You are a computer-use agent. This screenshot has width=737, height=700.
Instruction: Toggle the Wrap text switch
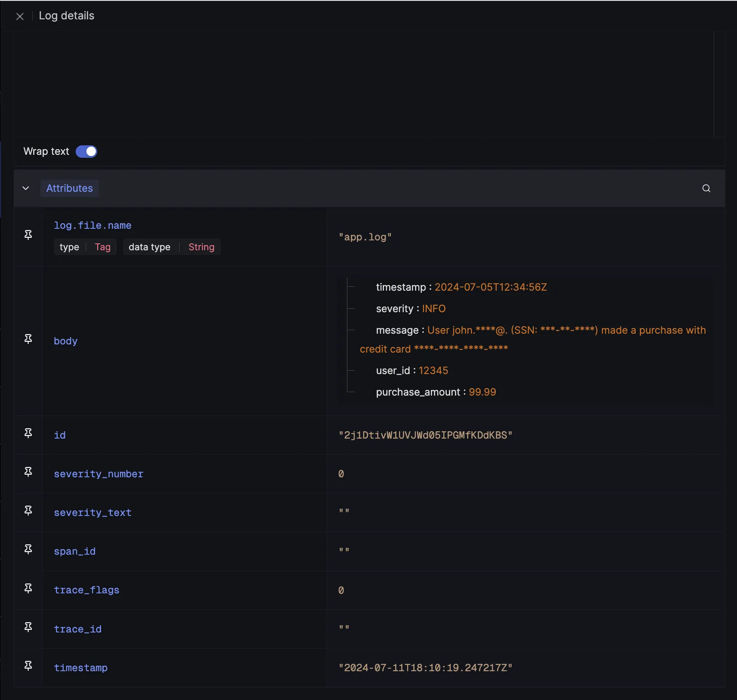86,151
